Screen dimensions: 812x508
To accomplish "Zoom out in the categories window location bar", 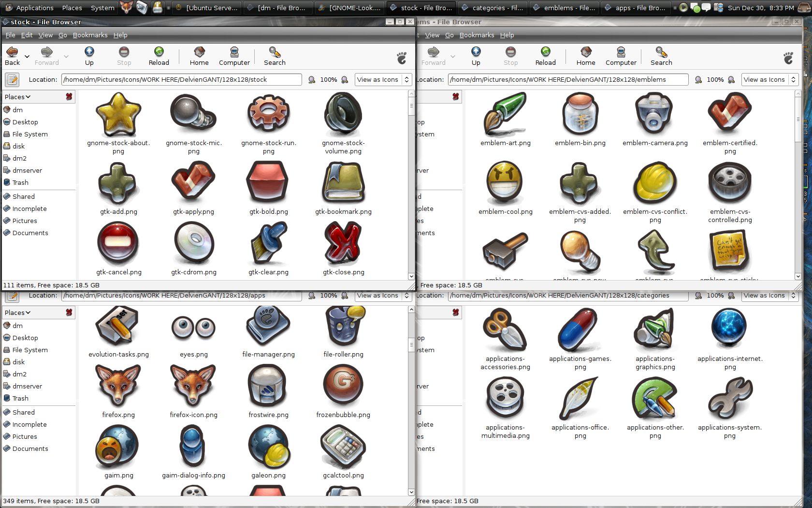I will pyautogui.click(x=698, y=296).
